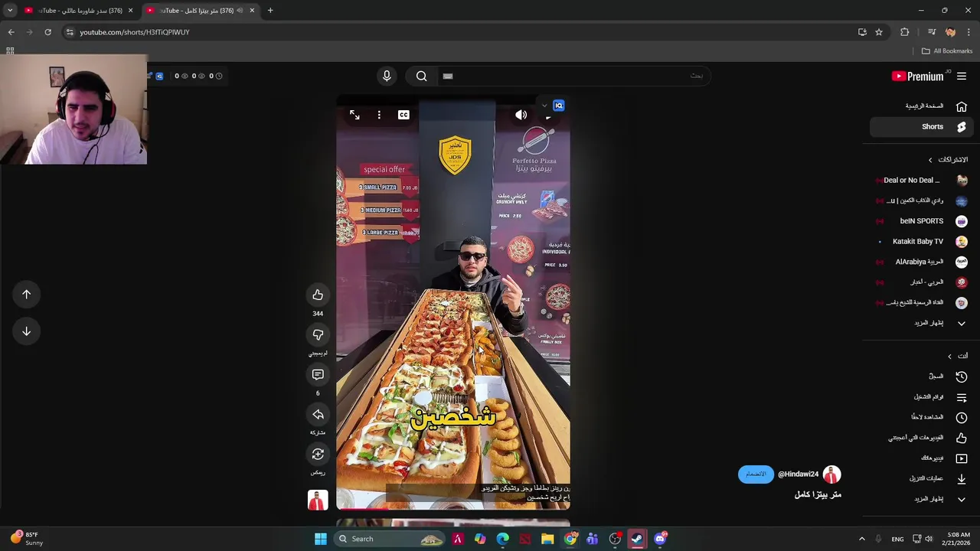Viewport: 980px width, 551px height.
Task: Open watch History
Action: 923,377
